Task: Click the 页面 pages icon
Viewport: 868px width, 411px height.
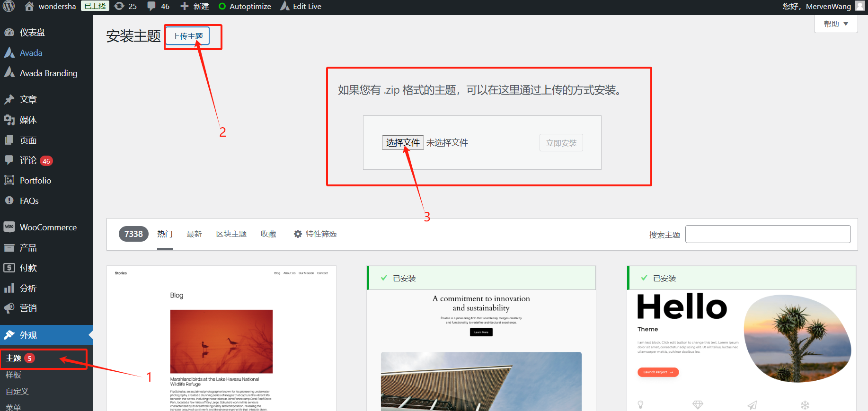Action: pyautogui.click(x=9, y=140)
